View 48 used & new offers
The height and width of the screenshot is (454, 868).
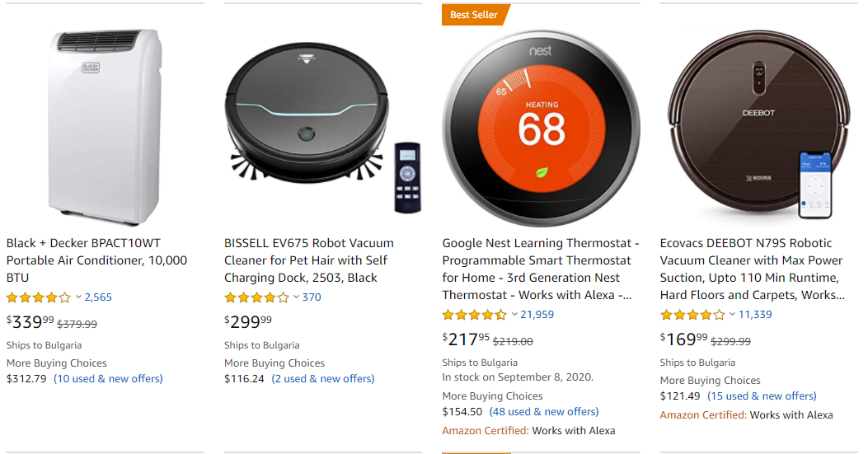click(543, 412)
